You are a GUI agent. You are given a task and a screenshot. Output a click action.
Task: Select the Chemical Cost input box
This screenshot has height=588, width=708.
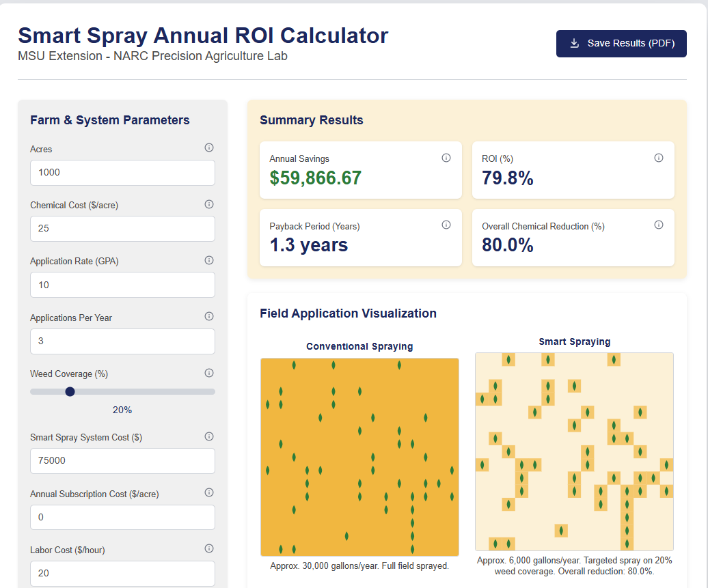[x=122, y=229]
